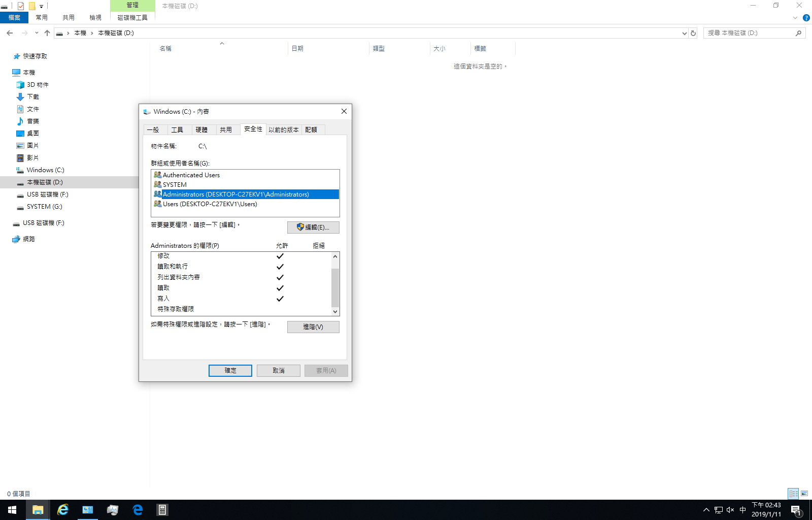Click the permissions list scrollbar thumb
This screenshot has width=812, height=520.
(x=335, y=288)
